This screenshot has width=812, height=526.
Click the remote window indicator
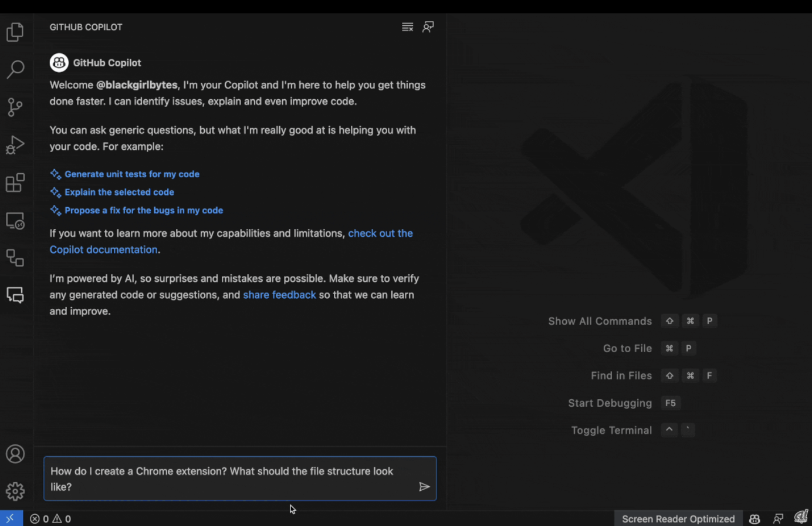click(11, 519)
